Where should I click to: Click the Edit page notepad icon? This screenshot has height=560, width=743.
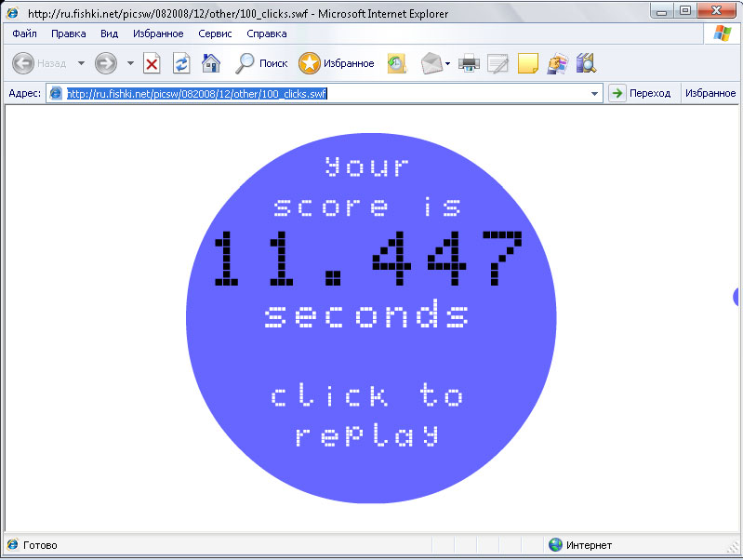click(498, 63)
